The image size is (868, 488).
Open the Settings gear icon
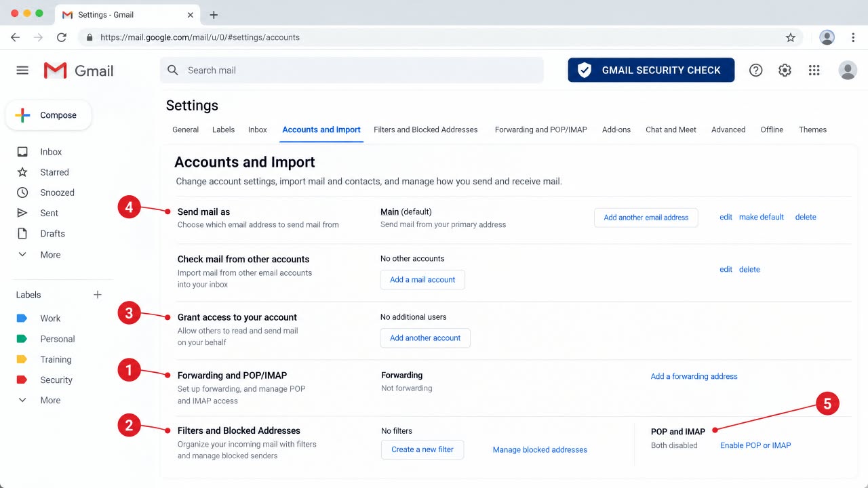(x=785, y=70)
